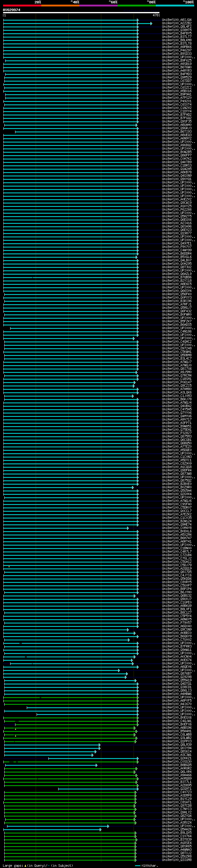Click the white query sequence bar
Screen dimensions: 197x868
[81, 12]
